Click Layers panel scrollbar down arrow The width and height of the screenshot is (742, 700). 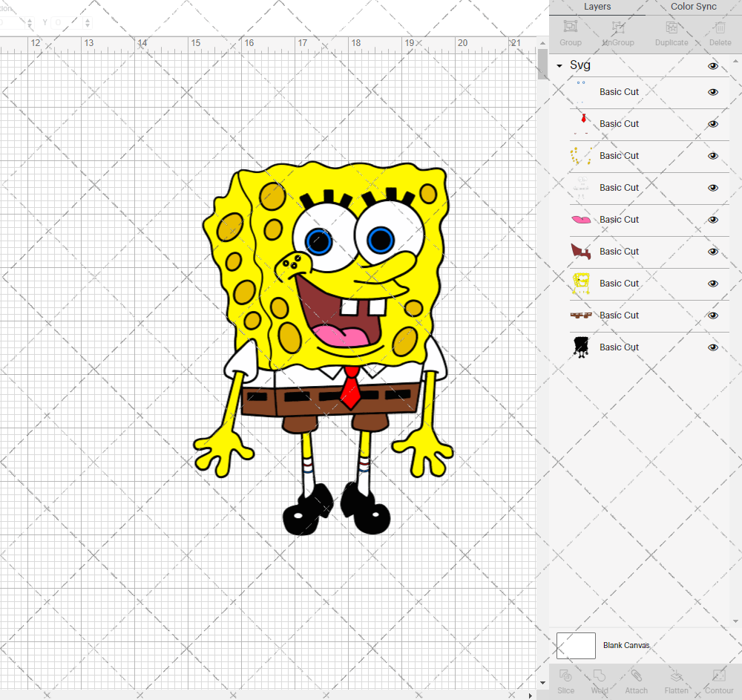[x=735, y=621]
